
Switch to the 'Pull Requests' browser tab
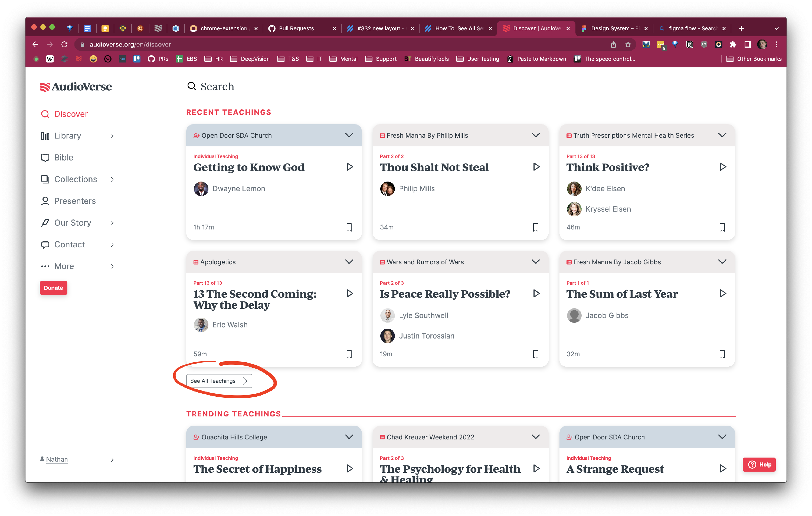coord(296,28)
